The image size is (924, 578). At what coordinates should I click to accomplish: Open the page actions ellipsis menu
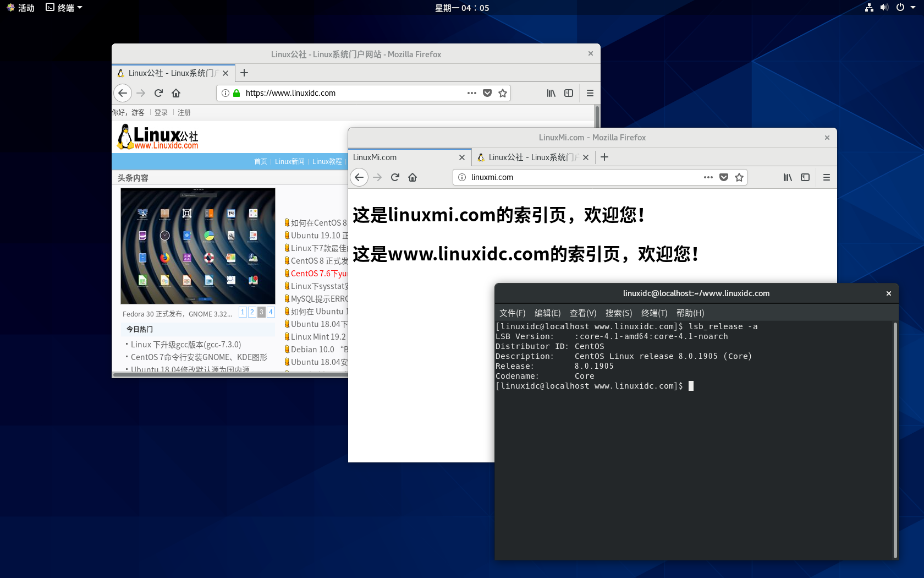708,177
